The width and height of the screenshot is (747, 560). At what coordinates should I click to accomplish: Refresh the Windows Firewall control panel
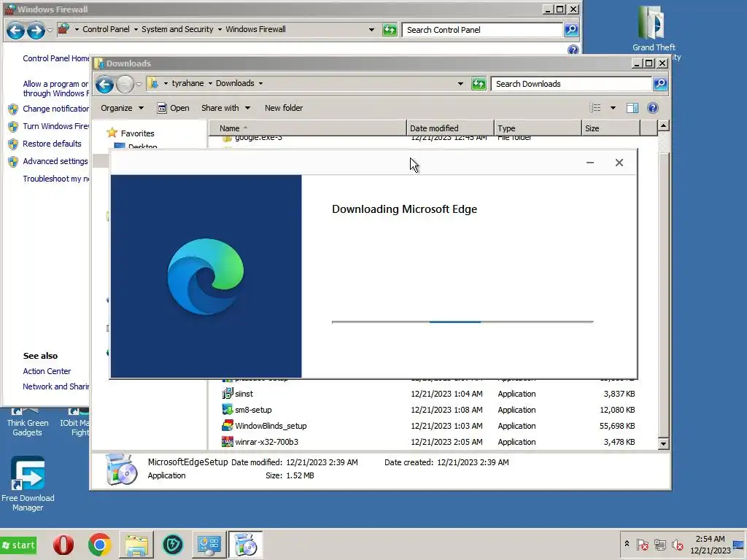click(x=390, y=30)
